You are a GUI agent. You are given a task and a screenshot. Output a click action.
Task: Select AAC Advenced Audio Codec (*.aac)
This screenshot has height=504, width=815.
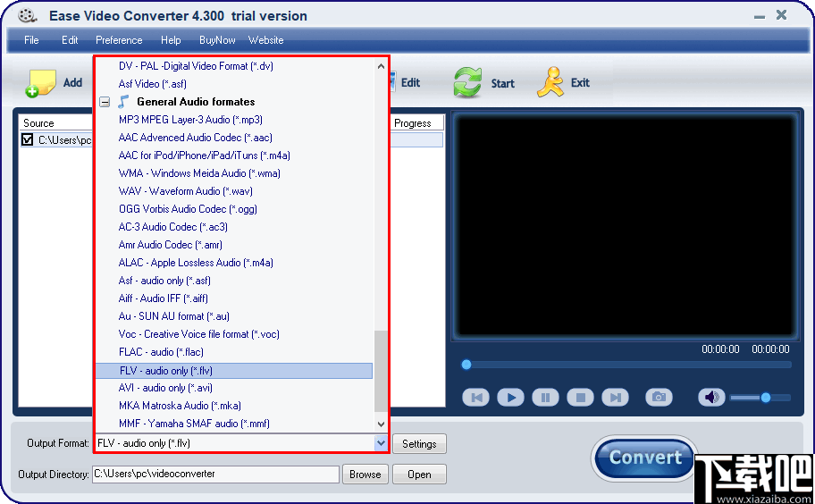pyautogui.click(x=196, y=138)
